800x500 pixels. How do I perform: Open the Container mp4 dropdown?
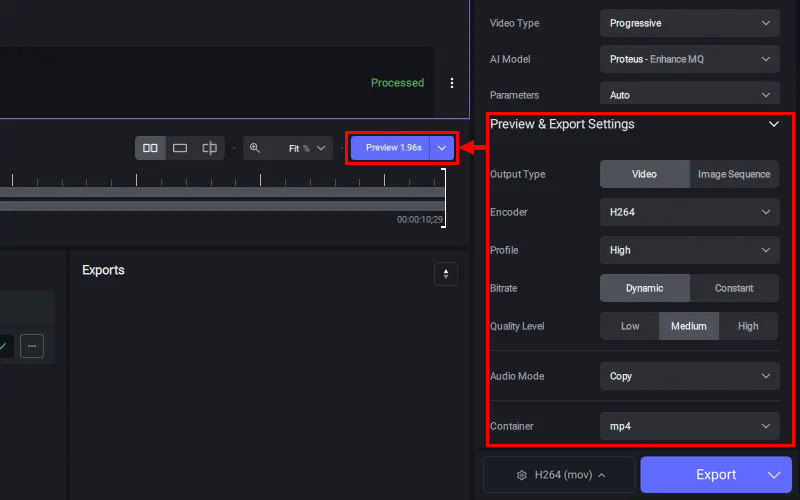click(689, 426)
